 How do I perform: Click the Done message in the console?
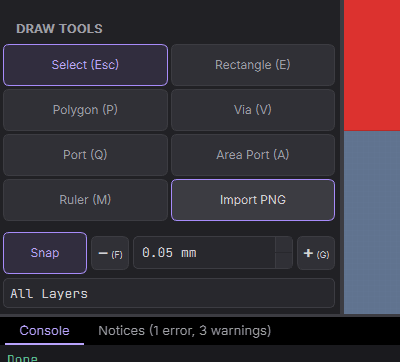[22, 358]
